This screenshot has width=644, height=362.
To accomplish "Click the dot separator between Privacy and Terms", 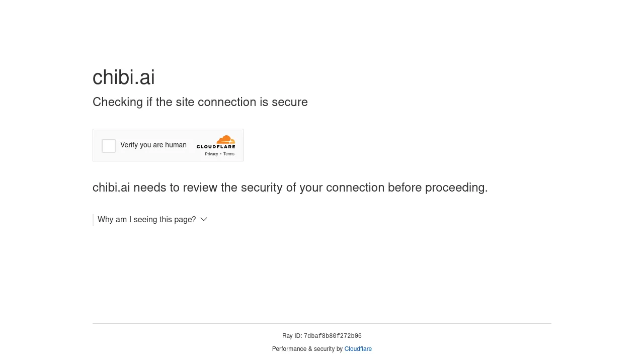I will tap(221, 154).
